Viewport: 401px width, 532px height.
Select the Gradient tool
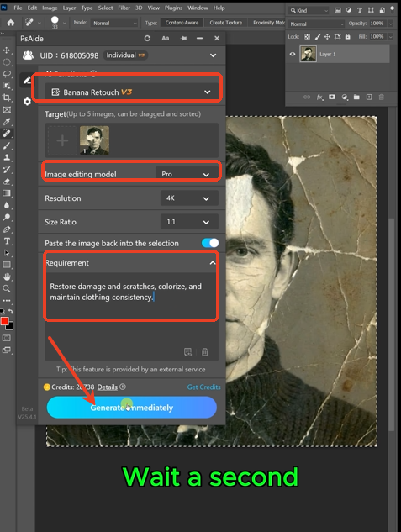tap(7, 193)
